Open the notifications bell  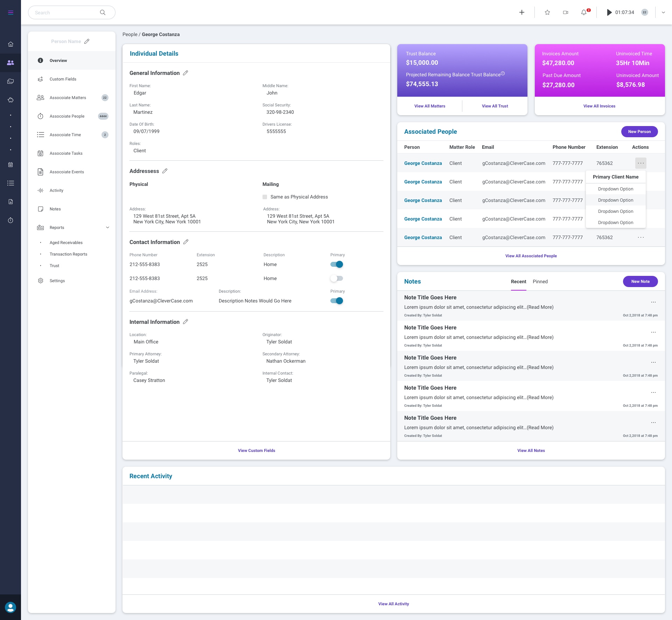(x=584, y=13)
